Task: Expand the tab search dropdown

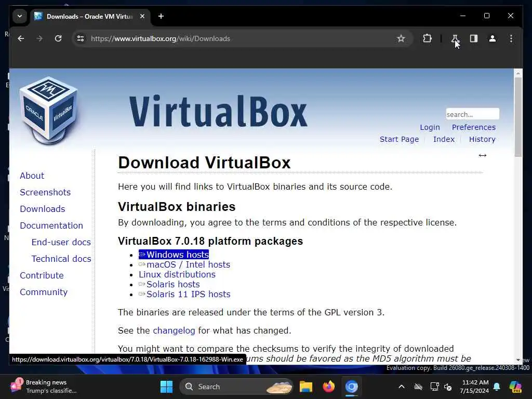Action: click(x=20, y=16)
